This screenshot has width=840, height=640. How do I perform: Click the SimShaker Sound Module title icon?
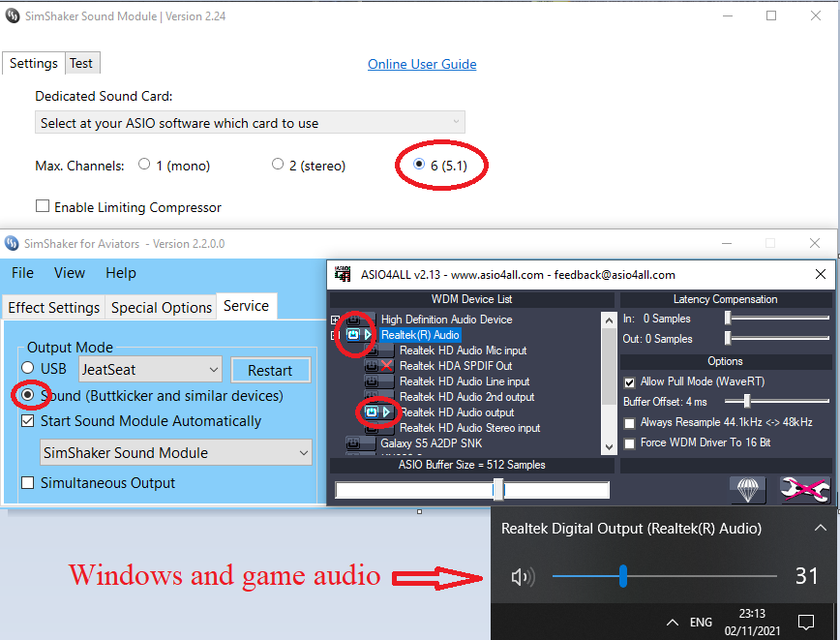[x=13, y=16]
